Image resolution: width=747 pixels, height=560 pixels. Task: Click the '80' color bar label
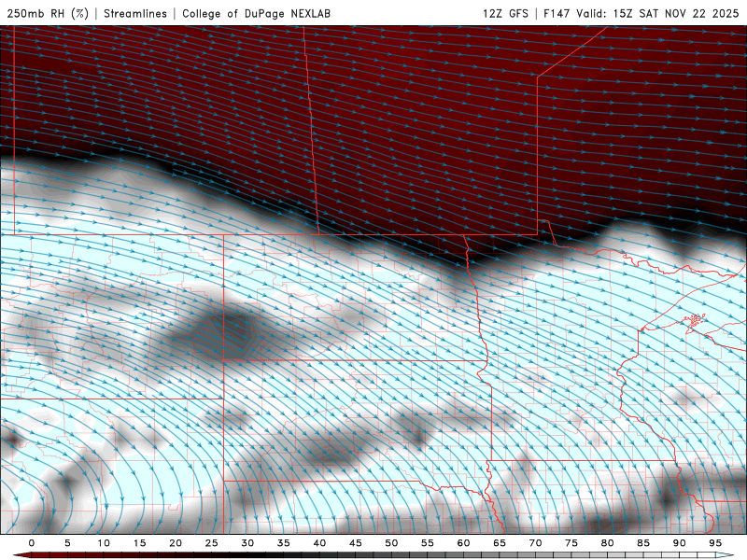point(608,543)
